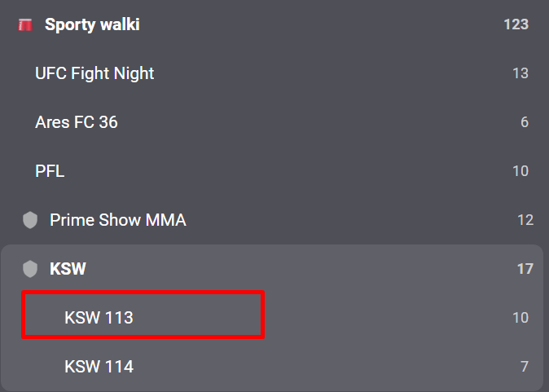Viewport: 549px width, 392px height.
Task: Click the red boxing shorts icon
Action: (x=24, y=25)
